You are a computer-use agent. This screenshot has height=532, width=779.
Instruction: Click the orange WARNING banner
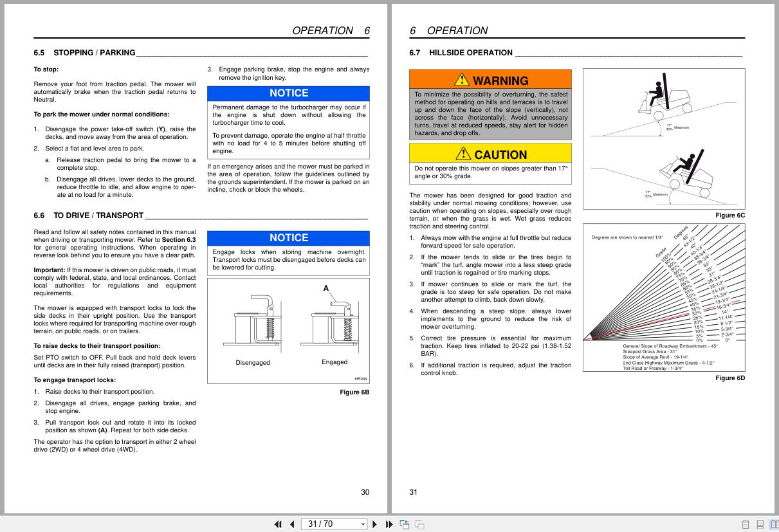pos(490,80)
